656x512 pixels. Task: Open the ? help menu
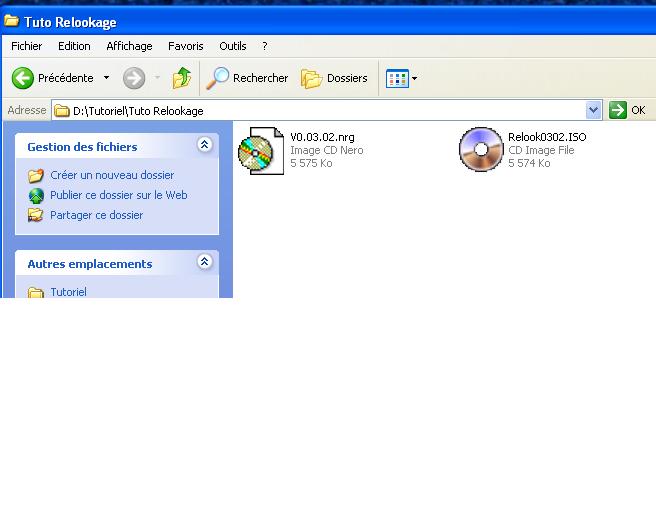pyautogui.click(x=265, y=46)
